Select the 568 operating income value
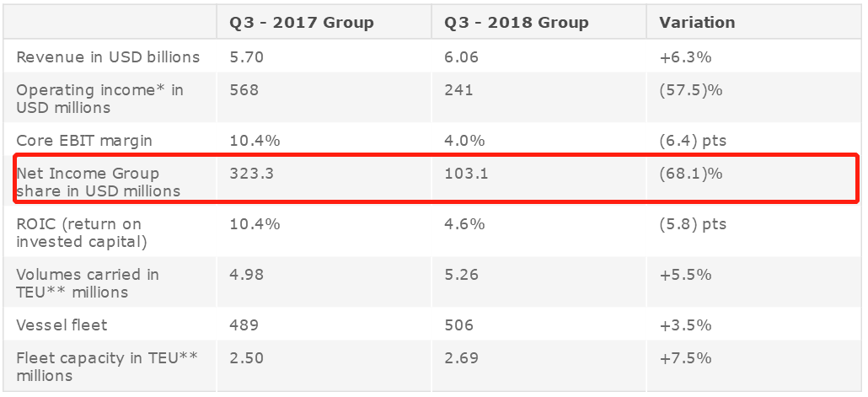This screenshot has width=868, height=397. [x=244, y=90]
